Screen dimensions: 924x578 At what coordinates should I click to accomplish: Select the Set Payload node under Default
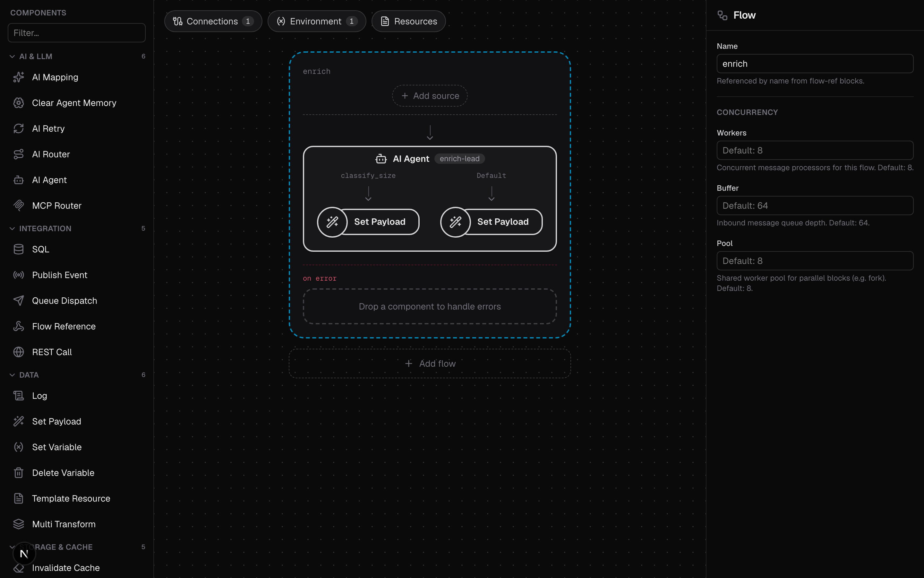(x=492, y=222)
